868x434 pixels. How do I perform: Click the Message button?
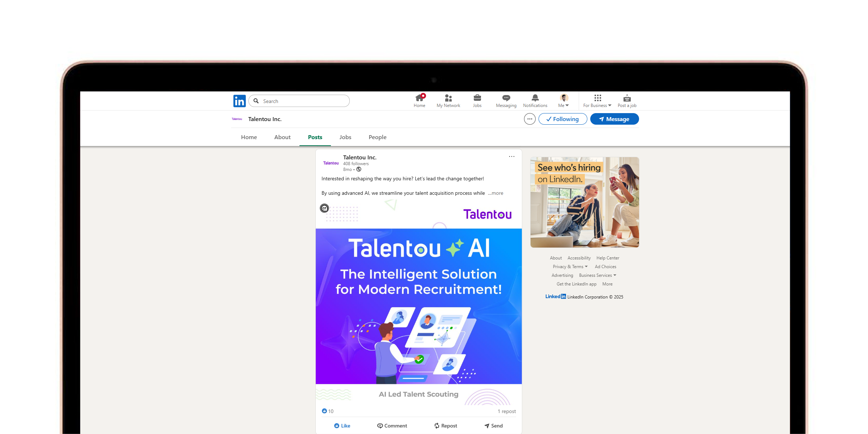(614, 119)
